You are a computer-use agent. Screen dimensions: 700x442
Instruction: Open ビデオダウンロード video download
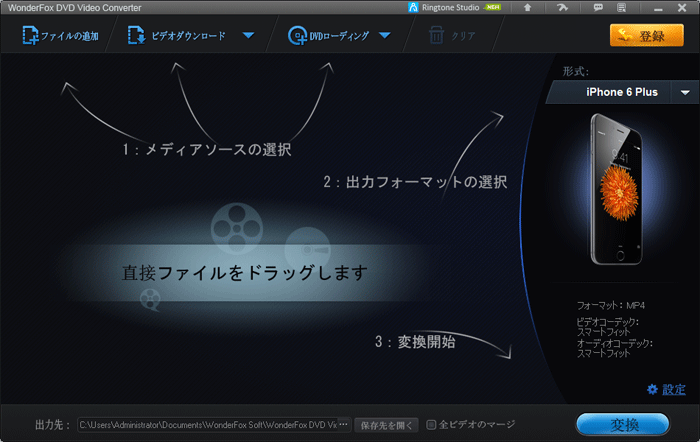[177, 35]
